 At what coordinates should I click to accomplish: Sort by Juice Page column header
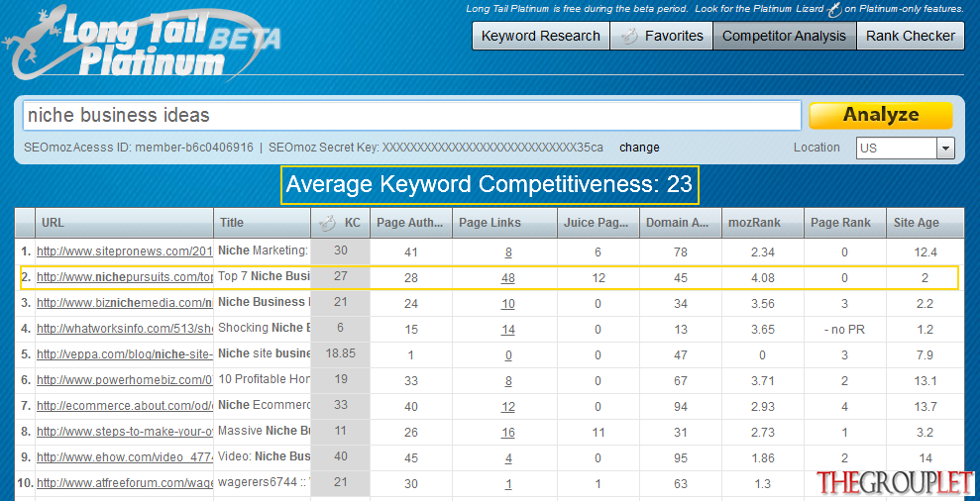599,223
